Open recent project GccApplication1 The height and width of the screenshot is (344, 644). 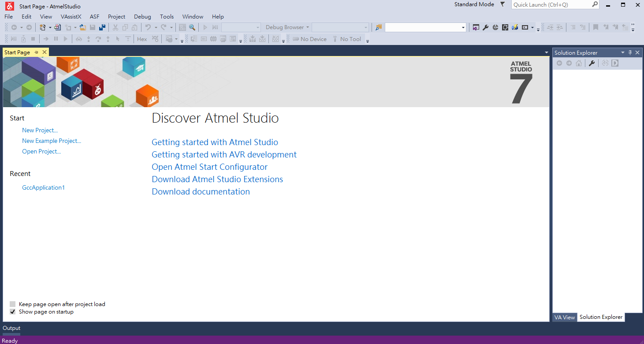pos(44,187)
